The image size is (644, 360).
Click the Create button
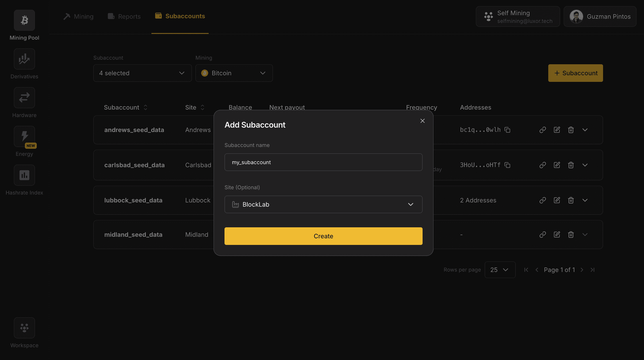[x=323, y=236]
